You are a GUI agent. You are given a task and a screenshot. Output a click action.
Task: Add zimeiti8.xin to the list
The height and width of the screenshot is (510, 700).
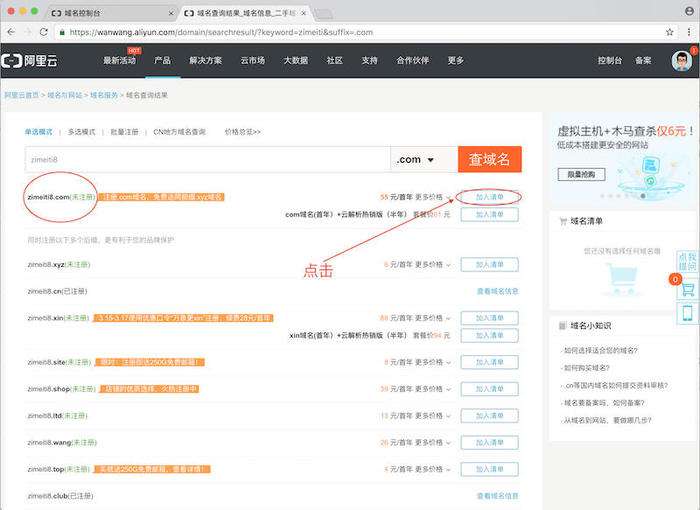[x=489, y=318]
